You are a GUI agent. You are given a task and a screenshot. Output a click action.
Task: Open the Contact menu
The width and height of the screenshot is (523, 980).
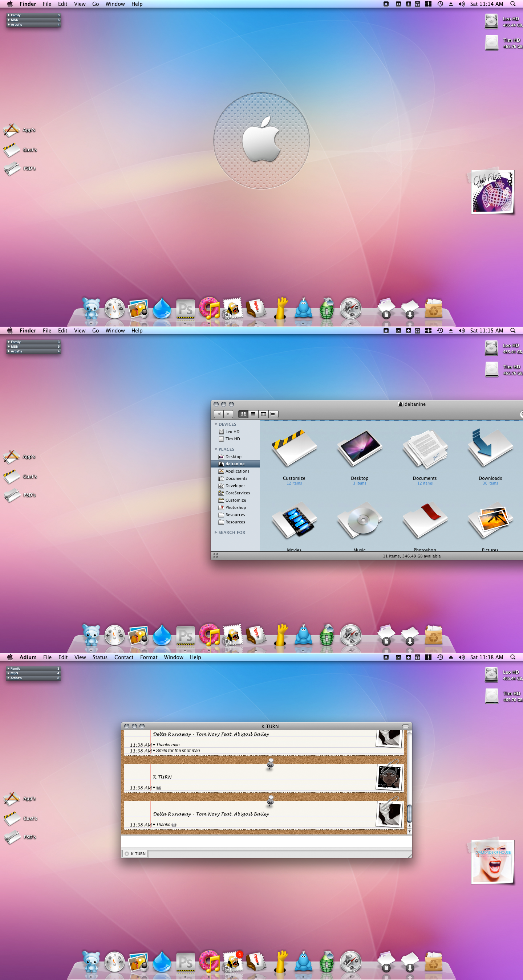point(124,657)
